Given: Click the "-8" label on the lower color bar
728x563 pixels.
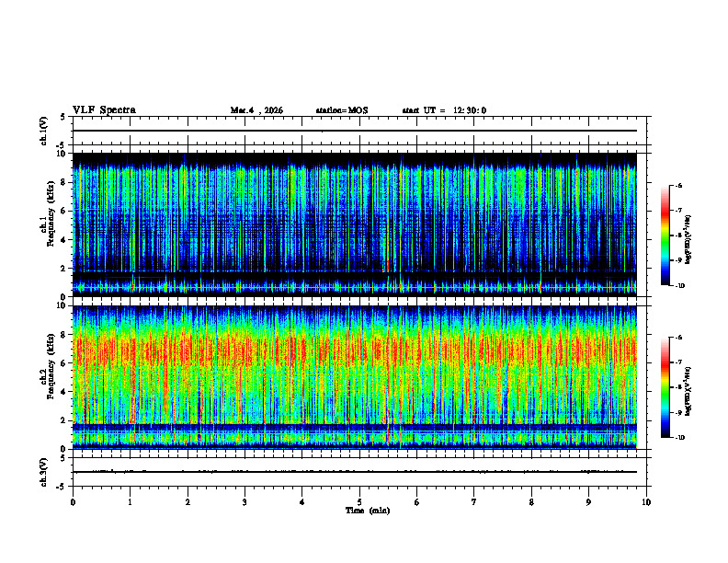Looking at the screenshot, I should coord(678,387).
